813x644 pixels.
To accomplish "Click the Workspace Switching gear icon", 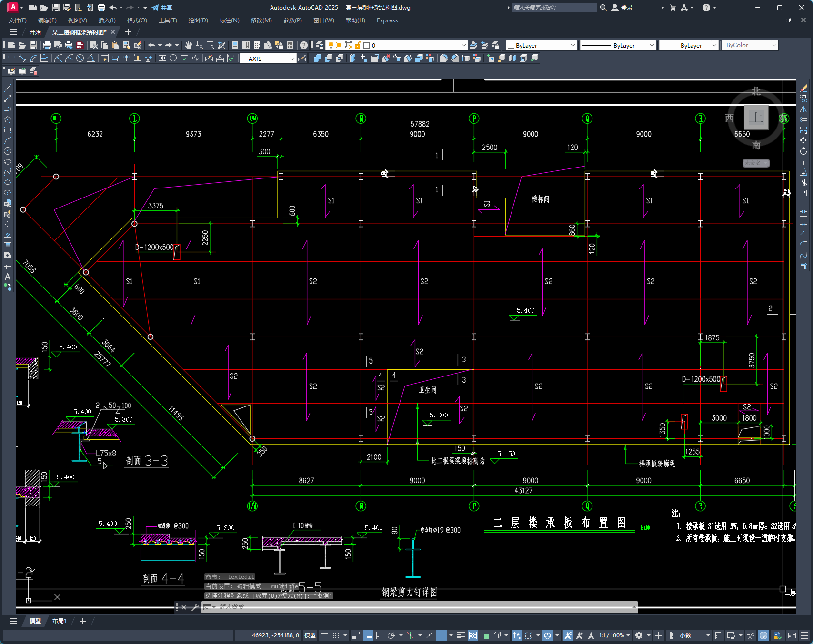I will tap(639, 635).
